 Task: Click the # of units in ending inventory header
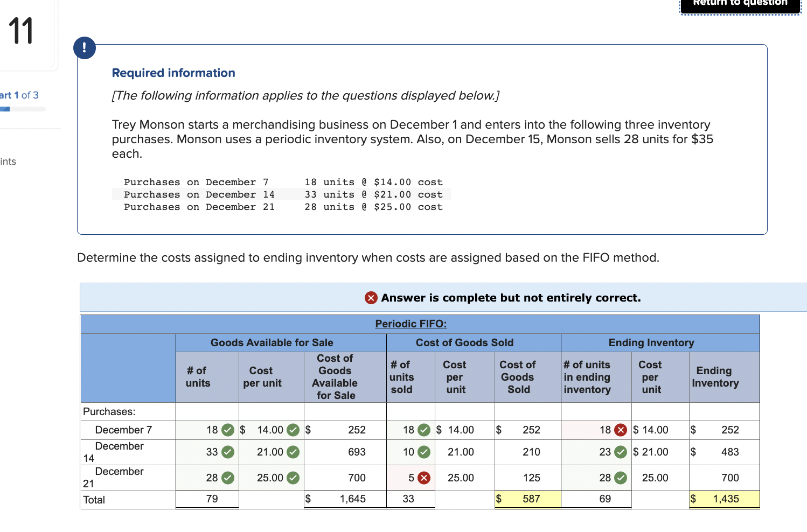click(587, 377)
